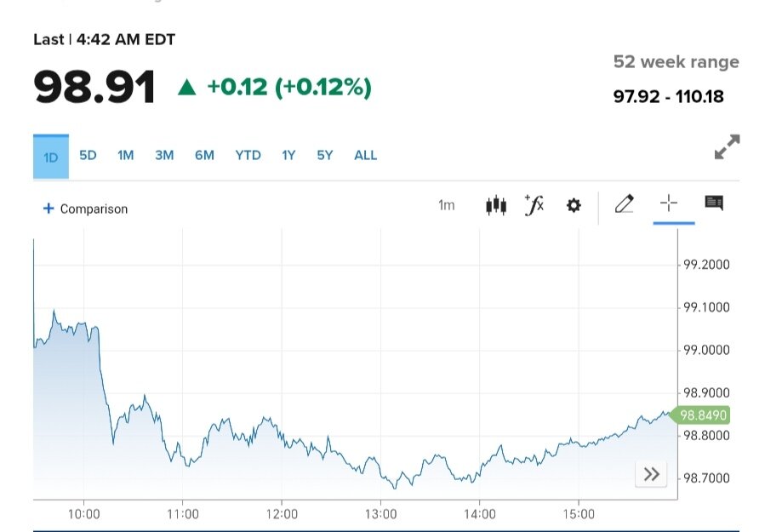Add a comparison with plus icon

[85, 209]
